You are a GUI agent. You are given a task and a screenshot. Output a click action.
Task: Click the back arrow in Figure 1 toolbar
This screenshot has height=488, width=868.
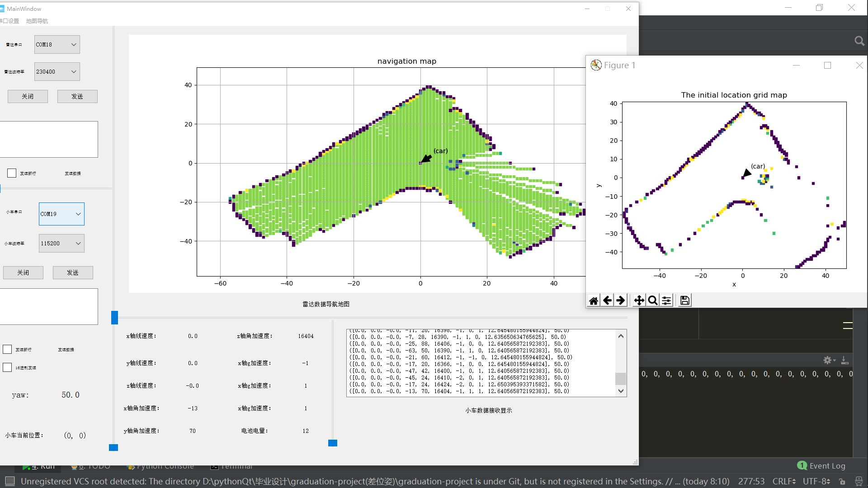click(x=607, y=300)
